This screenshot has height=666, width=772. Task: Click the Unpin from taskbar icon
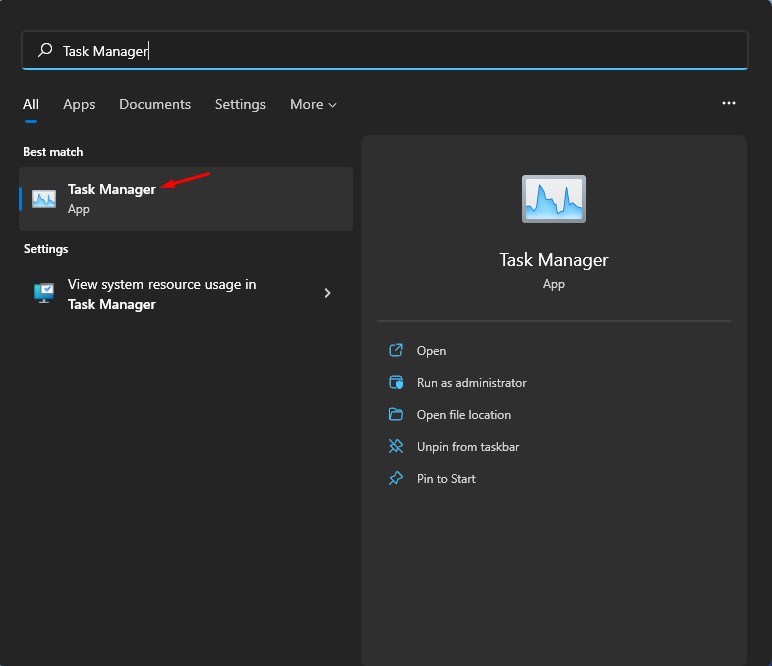(396, 447)
